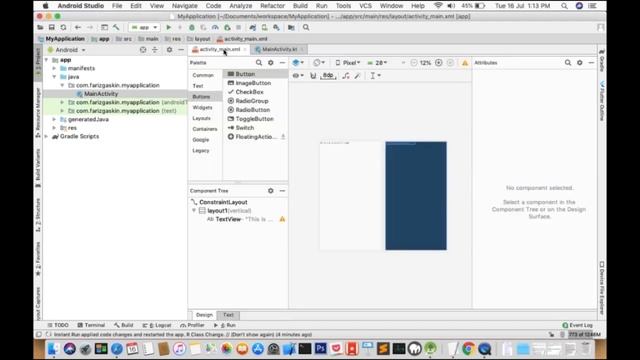
Task: Search the Attributes panel
Action: [568, 62]
